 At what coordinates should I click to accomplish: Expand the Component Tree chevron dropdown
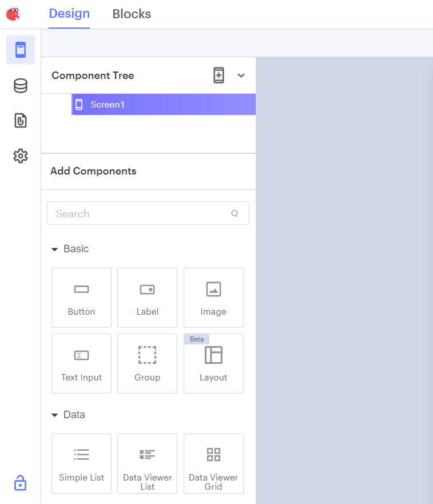point(241,76)
